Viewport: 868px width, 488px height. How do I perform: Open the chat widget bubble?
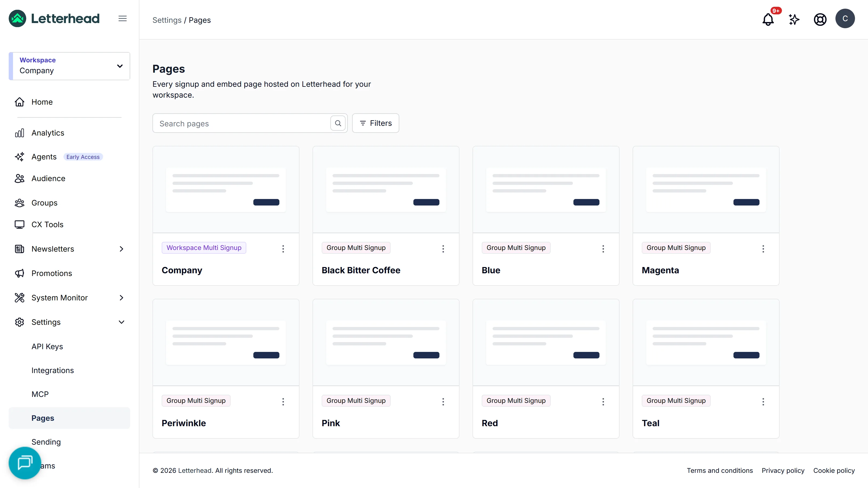pyautogui.click(x=25, y=463)
